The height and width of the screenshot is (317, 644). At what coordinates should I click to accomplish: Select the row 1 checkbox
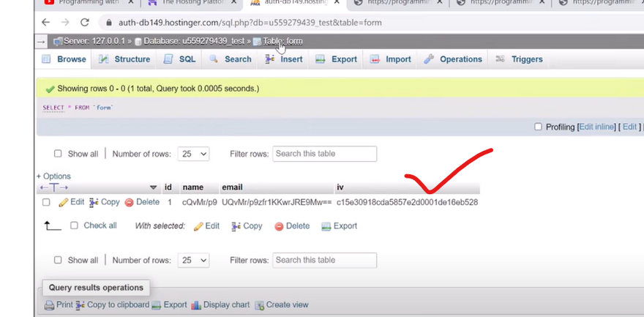(46, 202)
